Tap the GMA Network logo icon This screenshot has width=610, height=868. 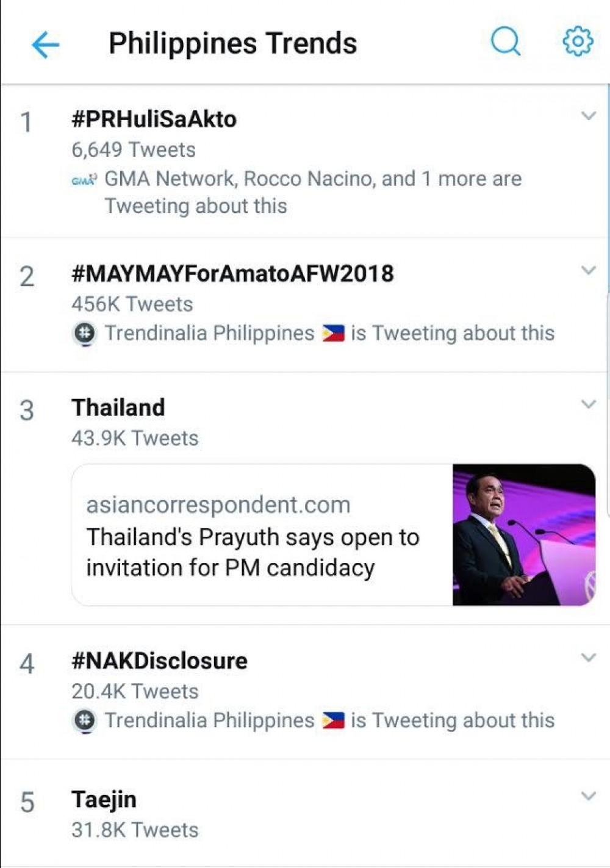click(x=84, y=180)
